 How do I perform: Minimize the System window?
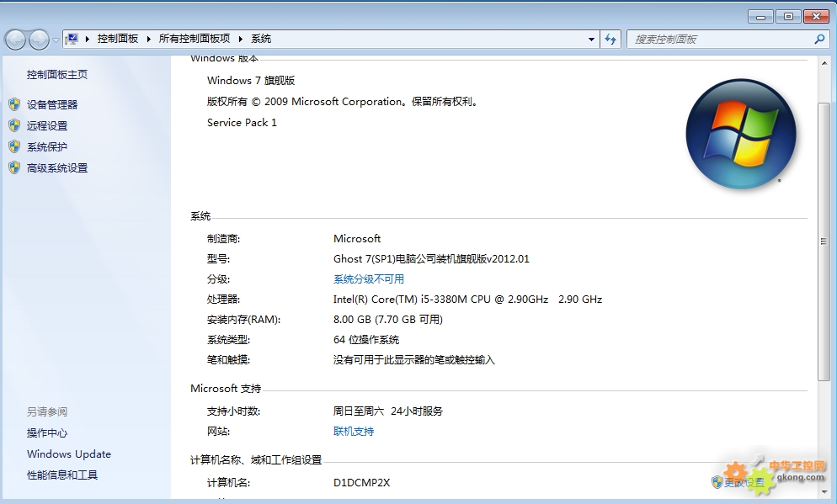(761, 17)
